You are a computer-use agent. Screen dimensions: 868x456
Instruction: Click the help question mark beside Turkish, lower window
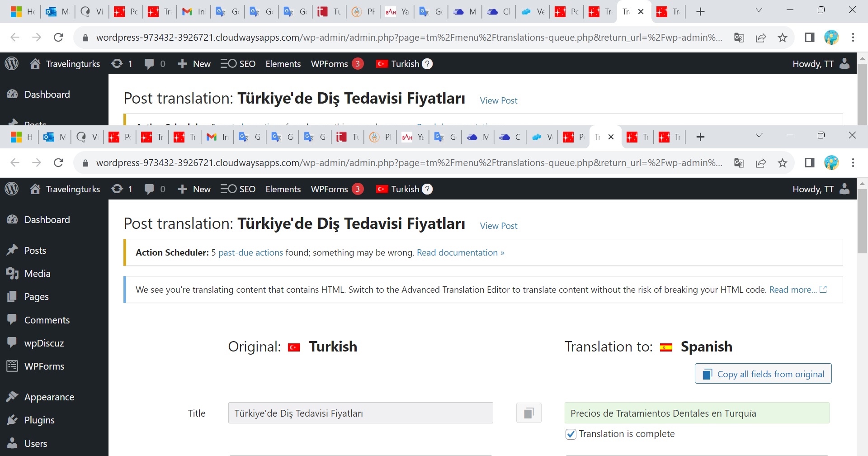click(427, 189)
